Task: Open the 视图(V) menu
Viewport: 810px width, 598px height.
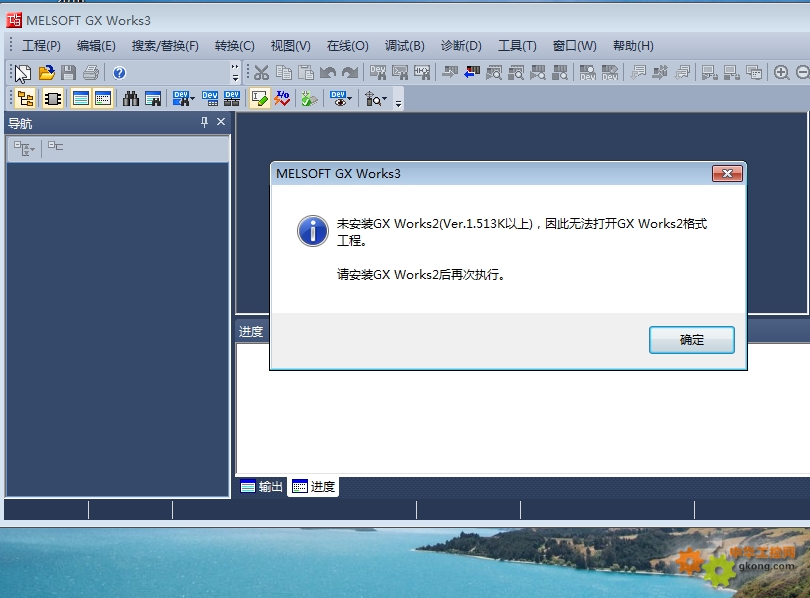Action: click(291, 46)
